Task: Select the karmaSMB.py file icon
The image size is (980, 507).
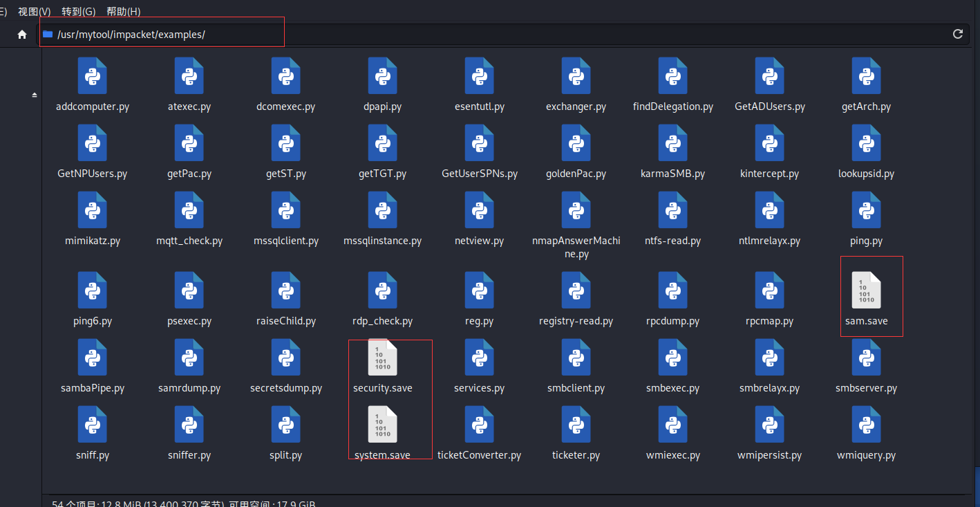Action: click(673, 143)
